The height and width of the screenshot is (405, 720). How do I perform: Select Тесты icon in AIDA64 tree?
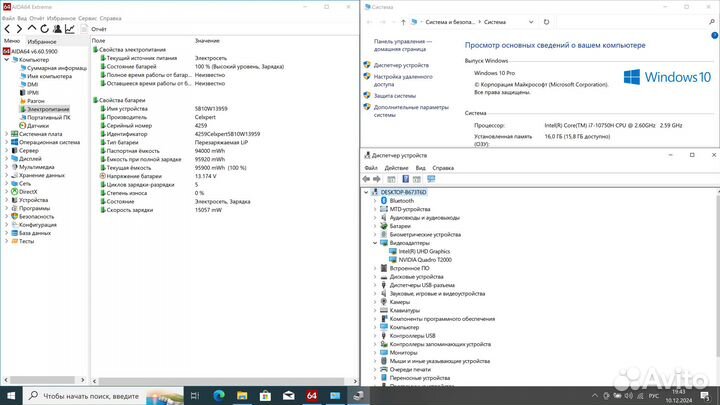point(14,242)
